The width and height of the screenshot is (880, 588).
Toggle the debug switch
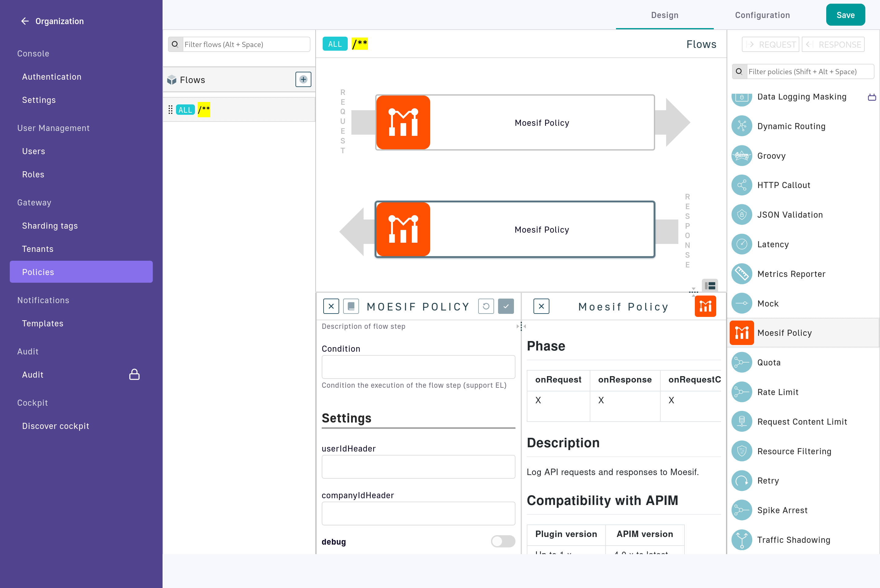coord(503,541)
